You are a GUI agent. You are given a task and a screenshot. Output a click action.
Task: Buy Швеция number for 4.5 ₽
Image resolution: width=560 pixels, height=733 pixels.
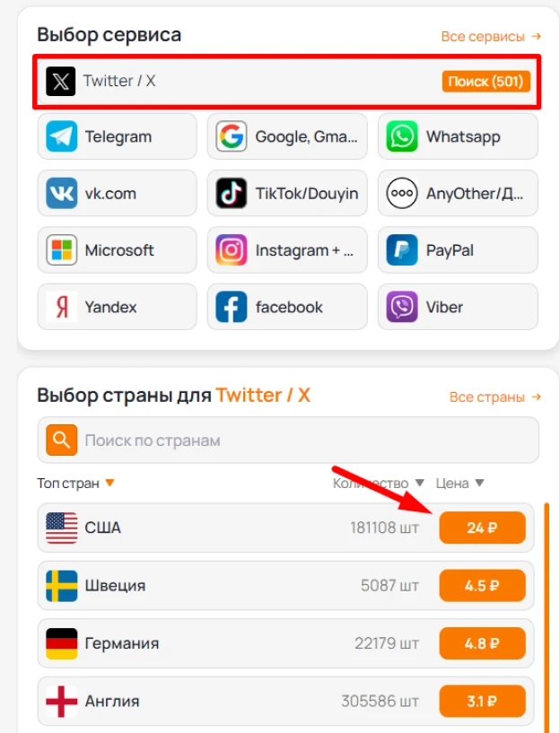[483, 585]
